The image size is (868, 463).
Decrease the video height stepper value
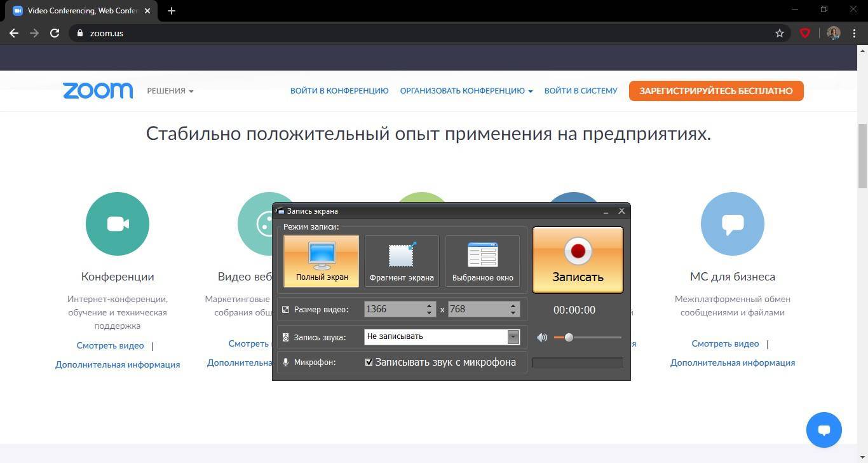513,313
